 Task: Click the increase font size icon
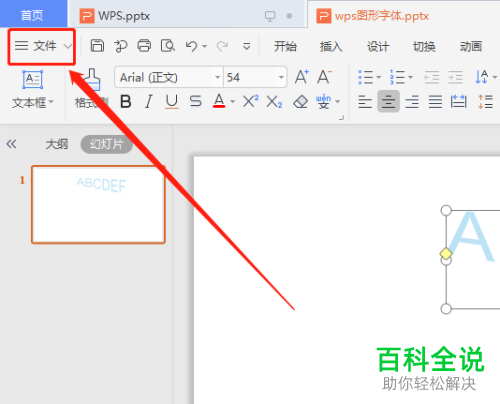point(302,77)
